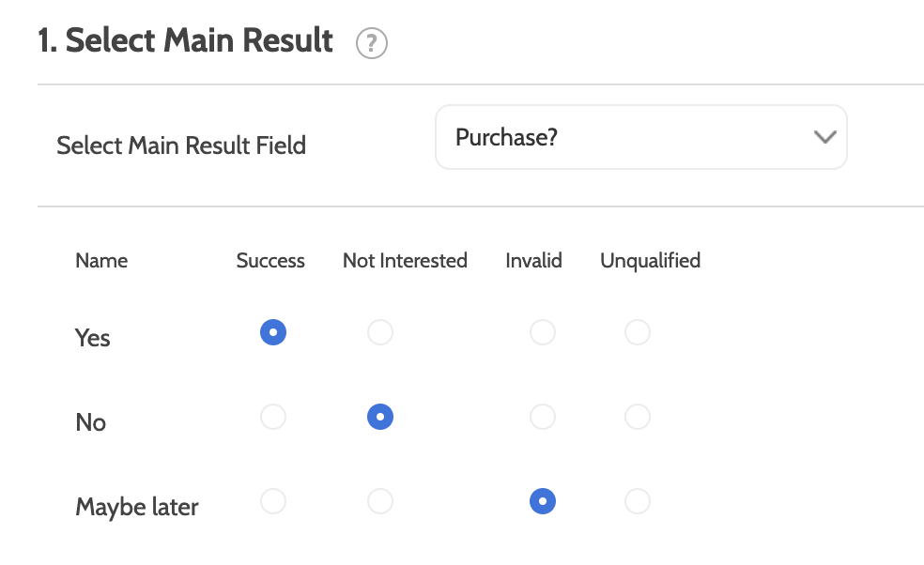
Task: Click the Unqualified column header
Action: click(650, 261)
